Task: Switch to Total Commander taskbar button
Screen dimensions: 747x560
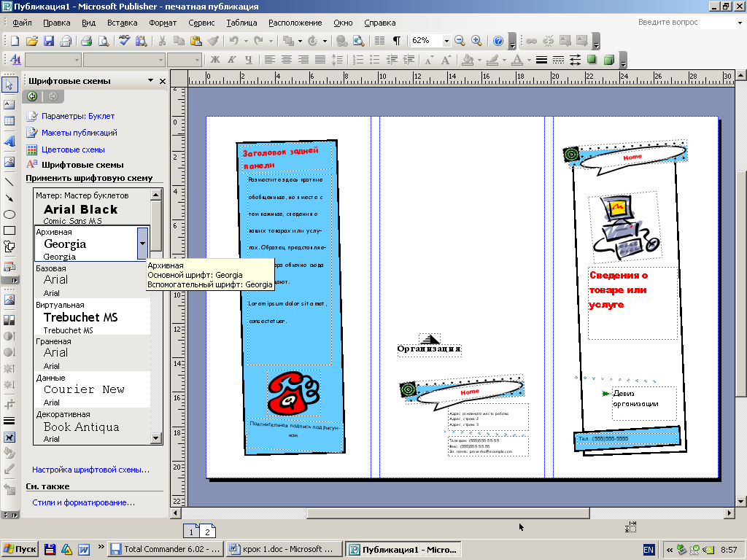Action: tap(166, 549)
